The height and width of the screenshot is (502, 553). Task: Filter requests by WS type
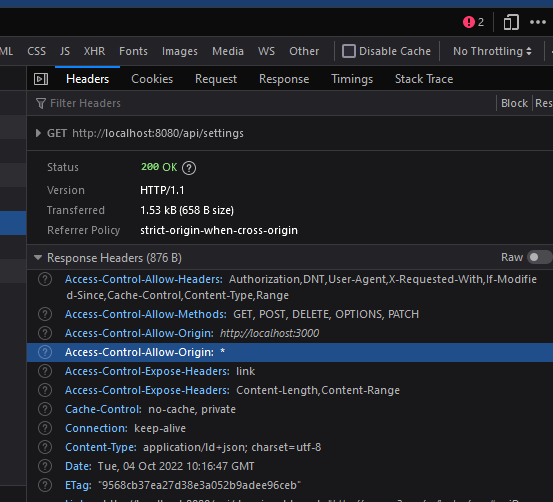pos(266,51)
